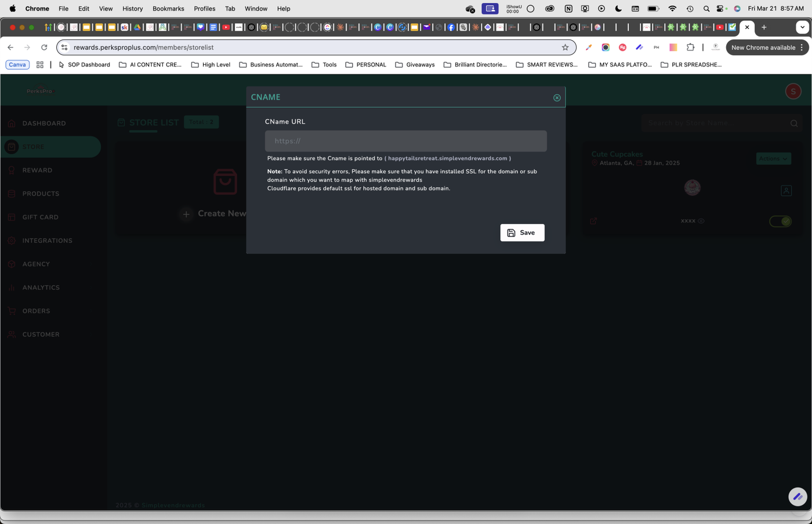Open the History menu
This screenshot has height=524, width=812.
(132, 9)
